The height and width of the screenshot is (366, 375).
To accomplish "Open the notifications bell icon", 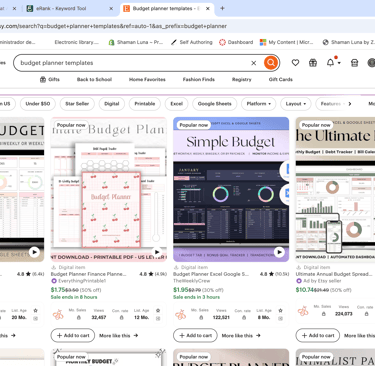I will coord(330,62).
